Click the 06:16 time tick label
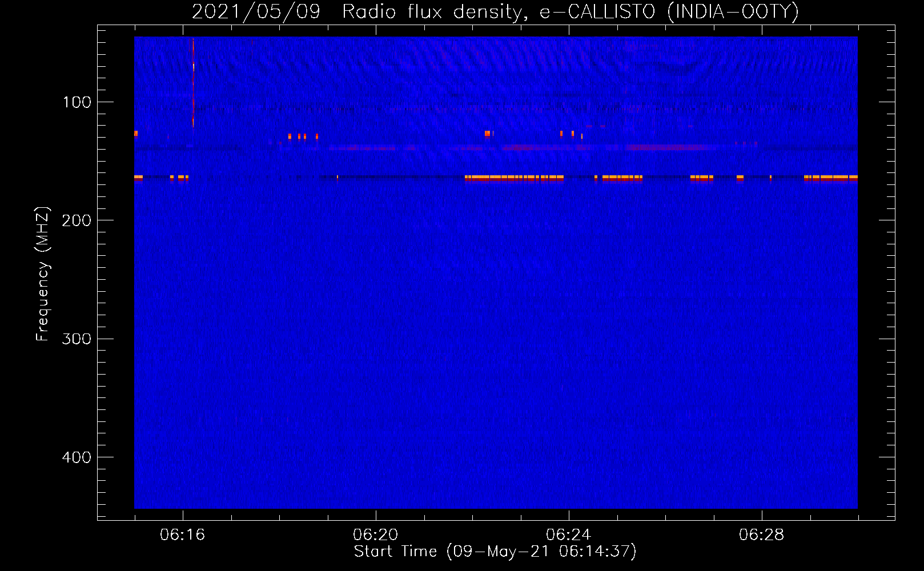Screen dimensions: 924x571 click(x=182, y=535)
